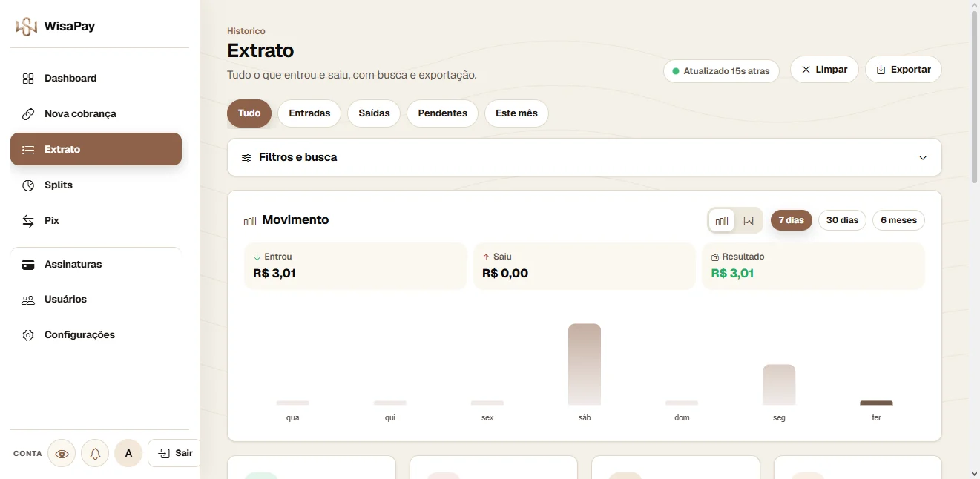Expand the Filtros e busca panel

tap(585, 157)
